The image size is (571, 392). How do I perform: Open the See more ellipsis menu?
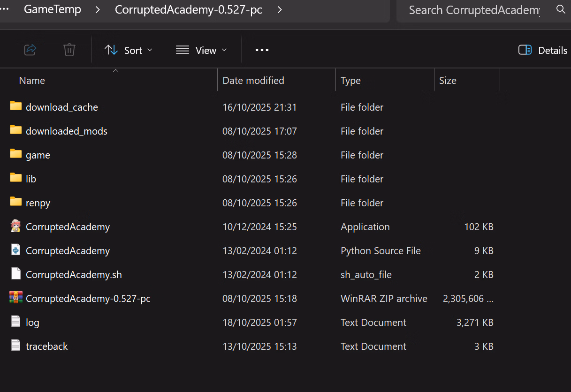point(262,50)
